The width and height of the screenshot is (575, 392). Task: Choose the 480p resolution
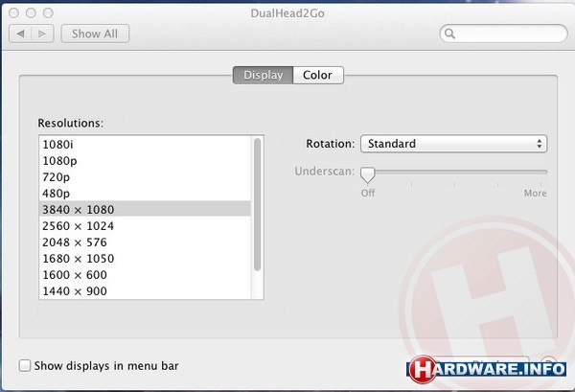tap(145, 194)
